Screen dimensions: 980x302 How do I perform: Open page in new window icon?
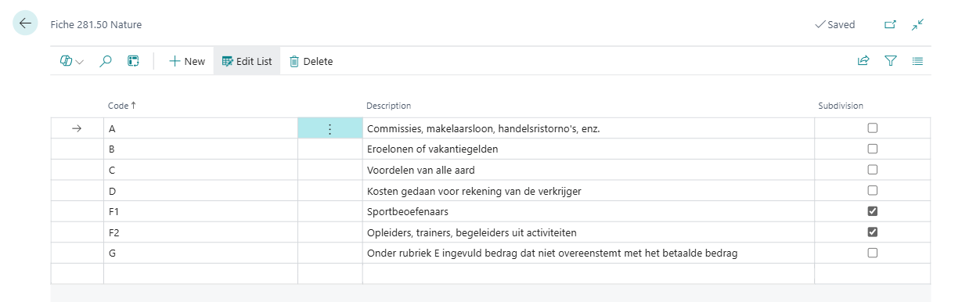890,24
